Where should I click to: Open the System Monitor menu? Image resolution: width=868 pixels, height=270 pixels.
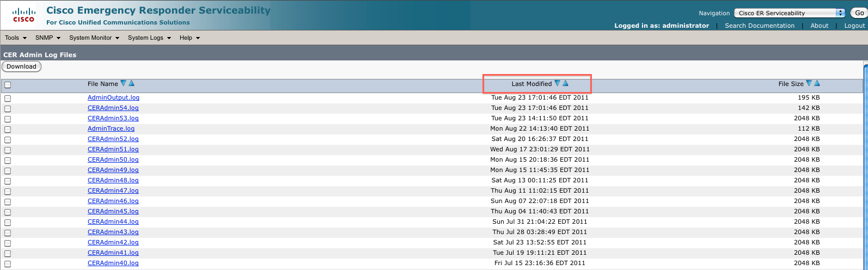pyautogui.click(x=94, y=38)
